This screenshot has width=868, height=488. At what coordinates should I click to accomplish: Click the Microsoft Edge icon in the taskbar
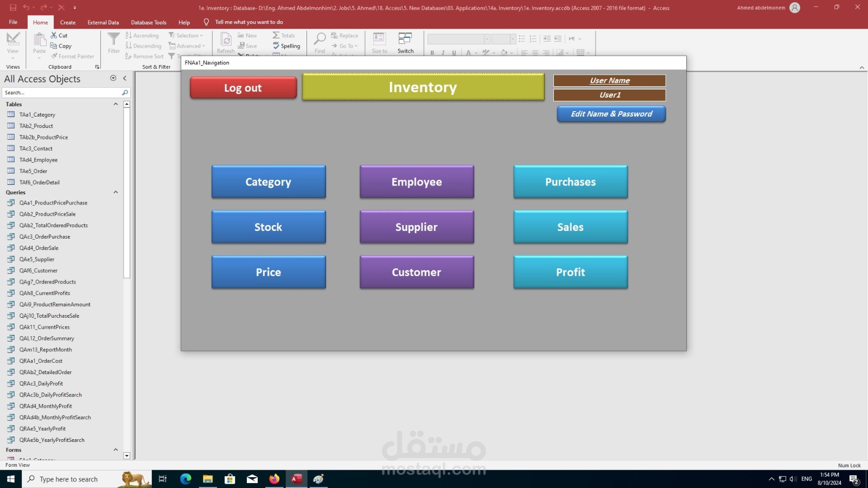[x=186, y=479]
